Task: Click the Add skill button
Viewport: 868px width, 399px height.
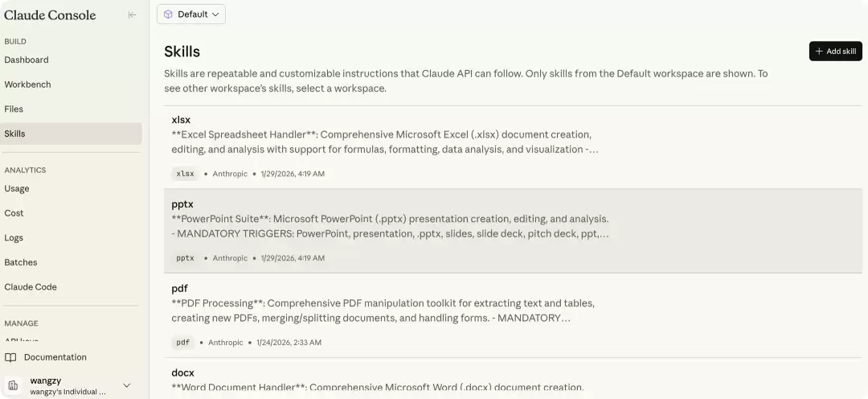Action: coord(835,51)
